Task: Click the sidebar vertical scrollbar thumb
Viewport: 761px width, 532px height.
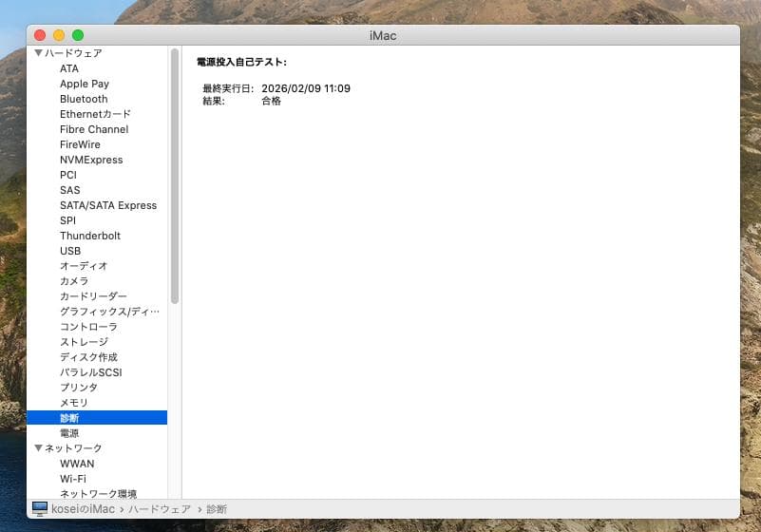Action: point(175,176)
